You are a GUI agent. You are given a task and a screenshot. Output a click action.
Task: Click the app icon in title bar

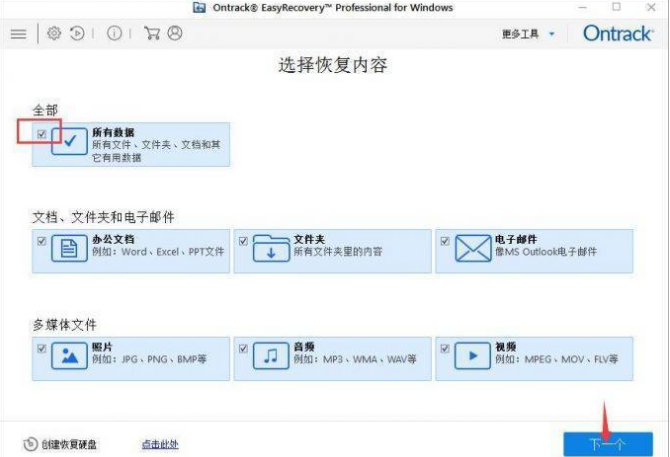click(199, 7)
